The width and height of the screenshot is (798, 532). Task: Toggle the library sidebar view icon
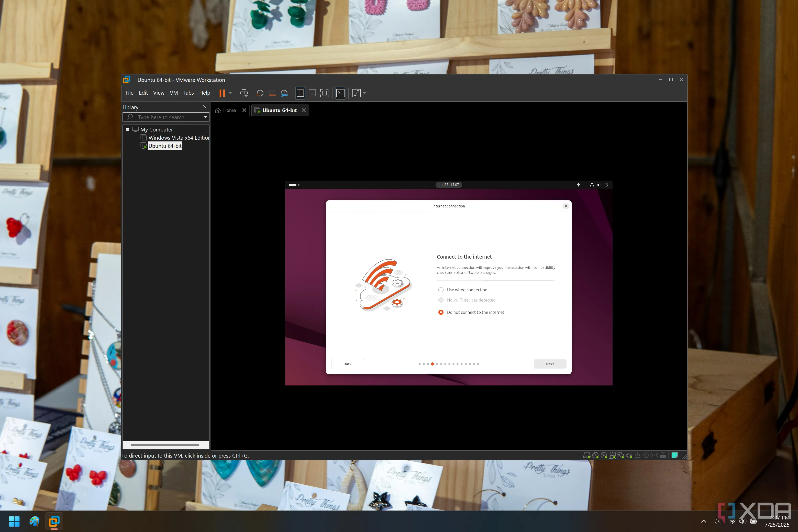tap(300, 93)
